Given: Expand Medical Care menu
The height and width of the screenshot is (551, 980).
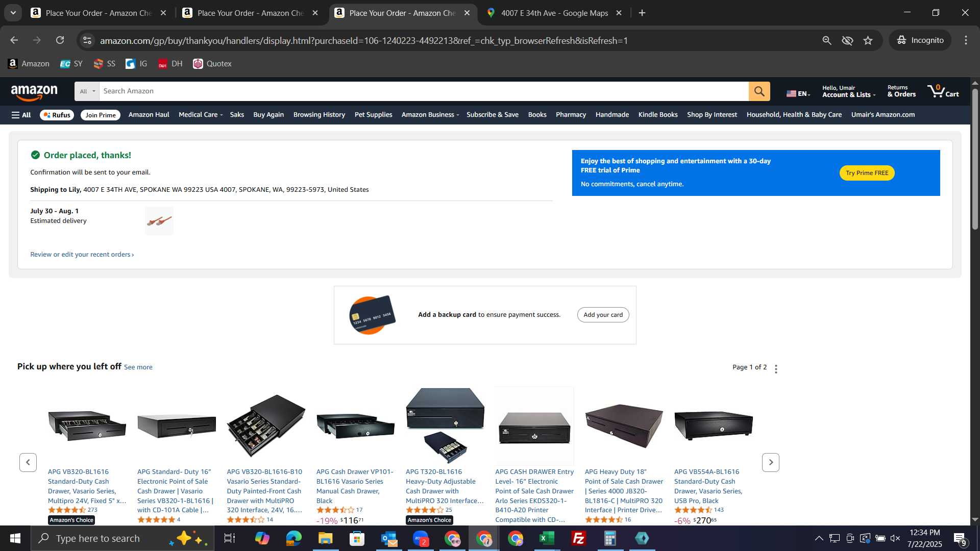Looking at the screenshot, I should [x=201, y=115].
